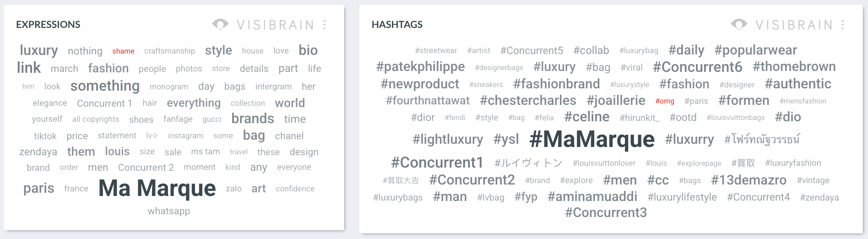868x239 pixels.
Task: Select the large "Ma Marque" expression
Action: click(157, 188)
